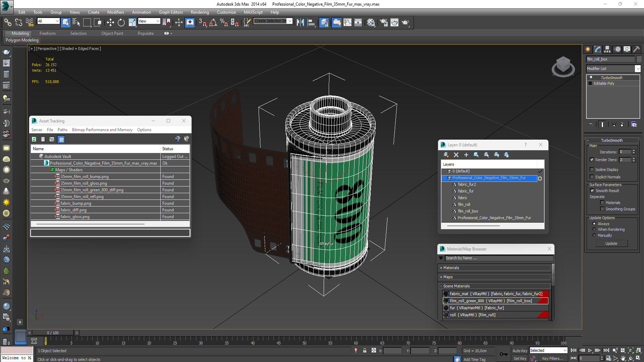Open the selection filter All dropdown
Image resolution: width=644 pixels, height=362 pixels.
(48, 21)
